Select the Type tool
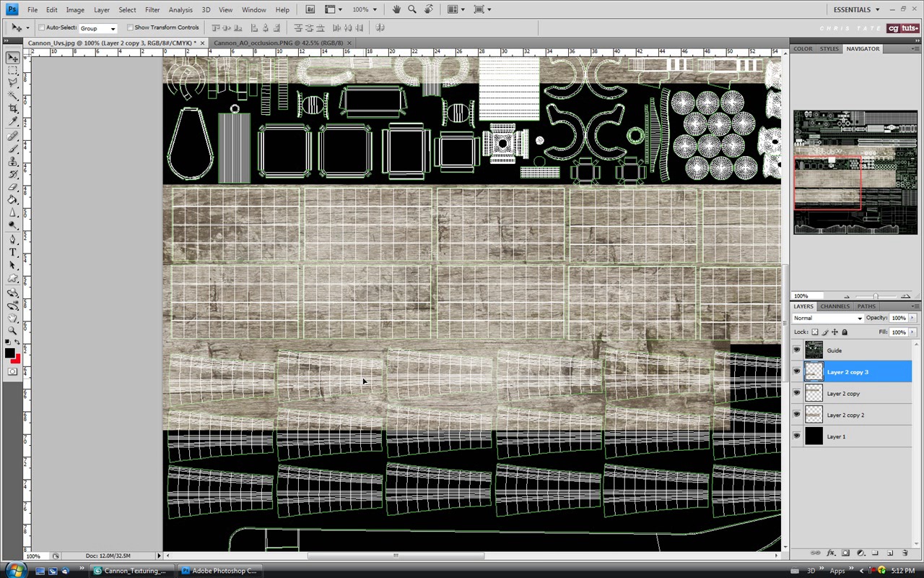Image resolution: width=924 pixels, height=578 pixels. coord(13,252)
